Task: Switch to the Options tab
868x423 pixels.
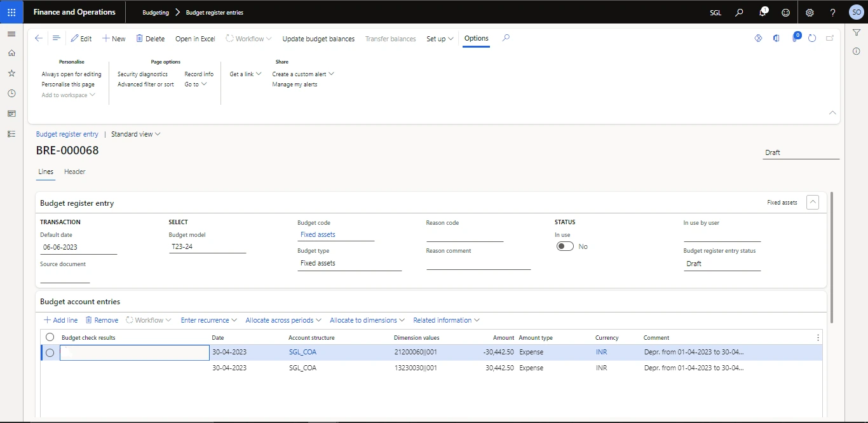Action: click(477, 38)
